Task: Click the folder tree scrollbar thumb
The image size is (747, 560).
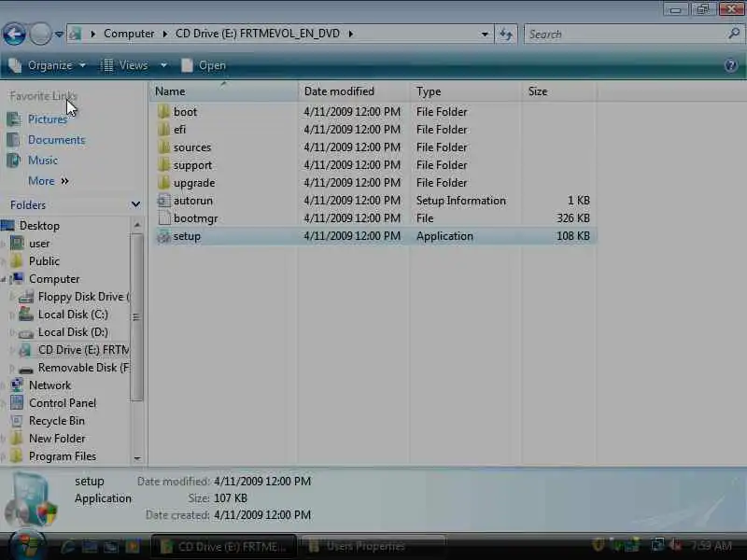Action: click(x=137, y=317)
